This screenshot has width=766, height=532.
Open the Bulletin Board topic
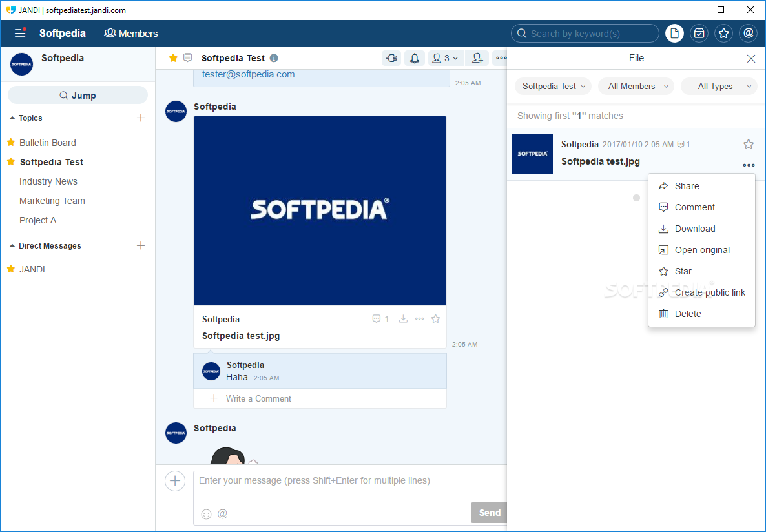click(47, 143)
